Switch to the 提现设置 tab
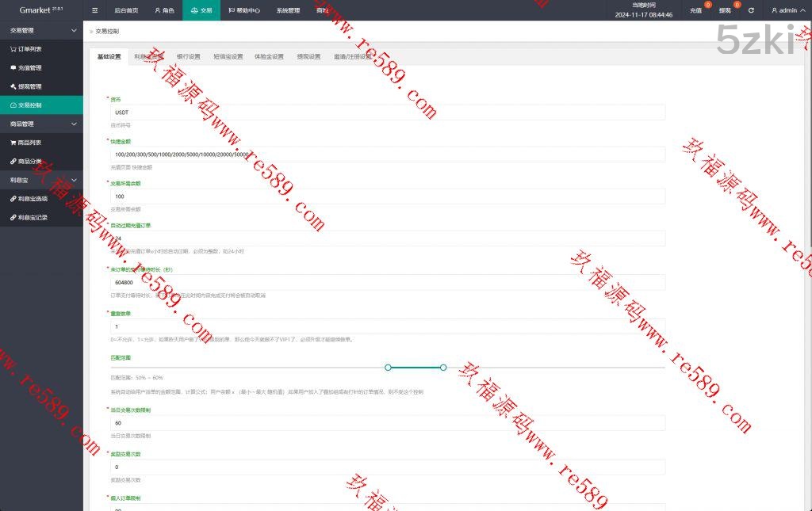Viewport: 812px width, 511px height. click(x=308, y=57)
